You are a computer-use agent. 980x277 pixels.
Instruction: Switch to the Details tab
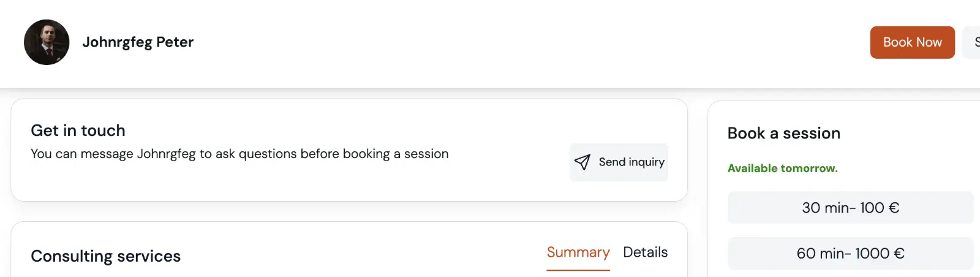click(645, 252)
